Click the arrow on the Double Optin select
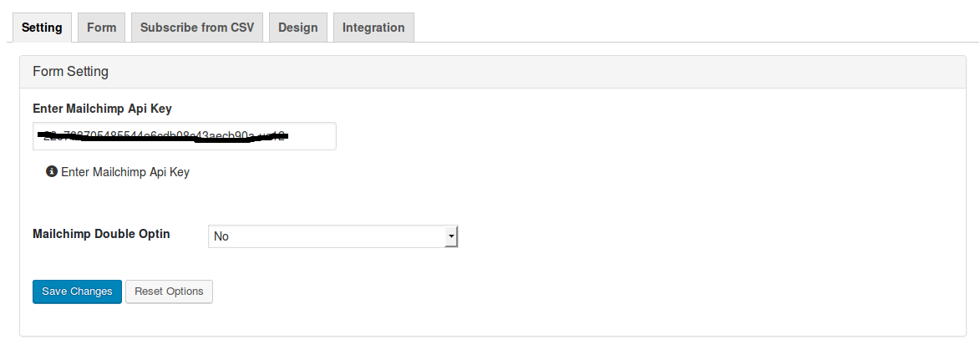This screenshot has height=360, width=980. [450, 236]
